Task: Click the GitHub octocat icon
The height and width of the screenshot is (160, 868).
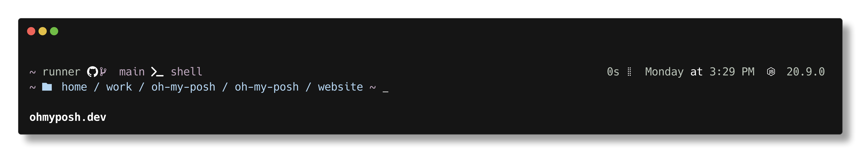Action: (92, 72)
